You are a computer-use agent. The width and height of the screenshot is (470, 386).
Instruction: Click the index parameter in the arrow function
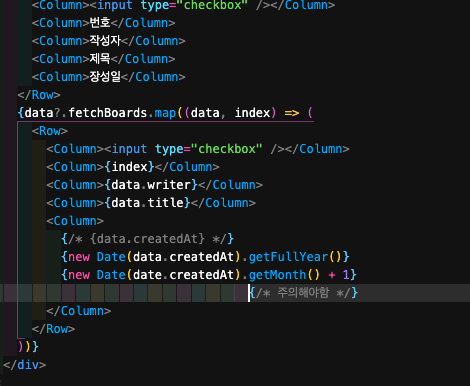[x=252, y=113]
